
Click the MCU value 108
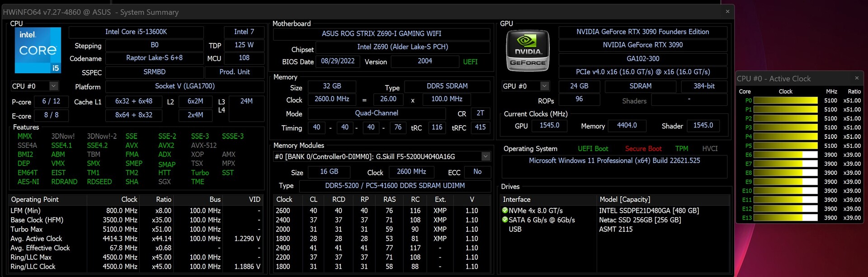(x=244, y=58)
